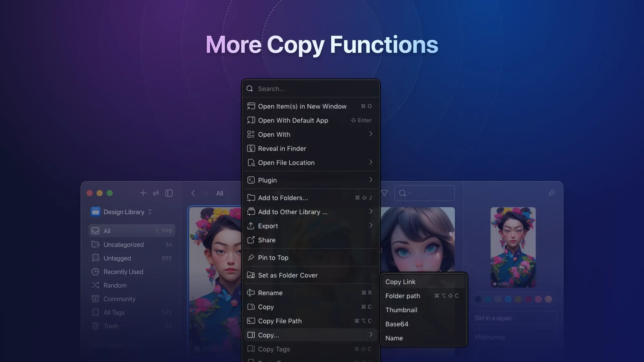This screenshot has height=362, width=644.
Task: Pick the magenta color swatch in the inspector
Action: (528, 299)
